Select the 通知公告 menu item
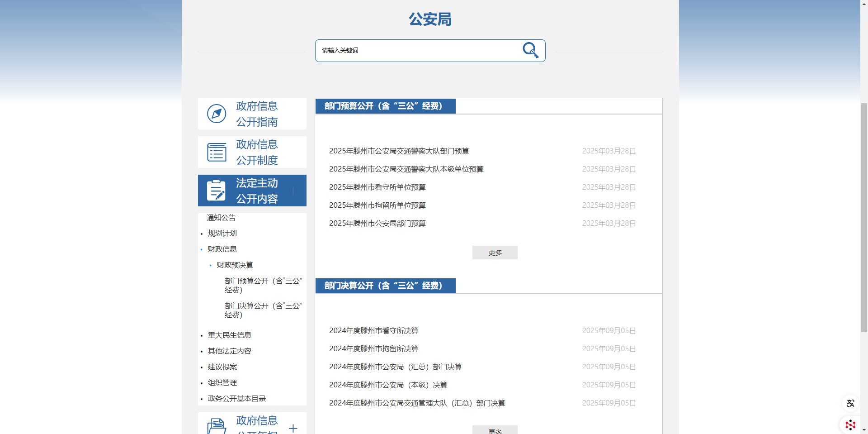 (221, 217)
